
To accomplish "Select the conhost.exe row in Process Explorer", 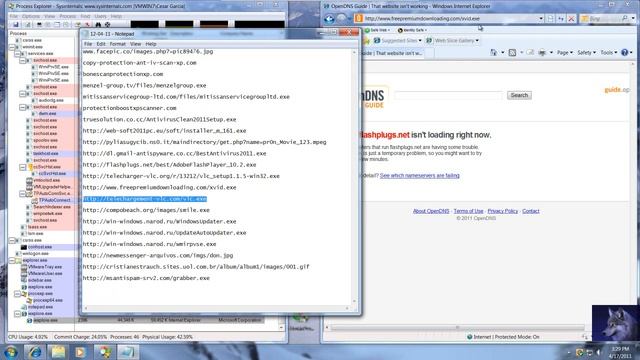I will coord(41,247).
